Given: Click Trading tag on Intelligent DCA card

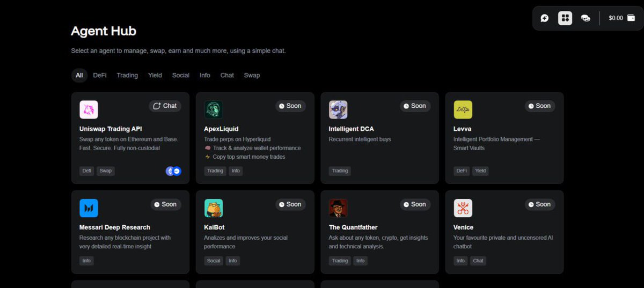Looking at the screenshot, I should click(x=340, y=171).
